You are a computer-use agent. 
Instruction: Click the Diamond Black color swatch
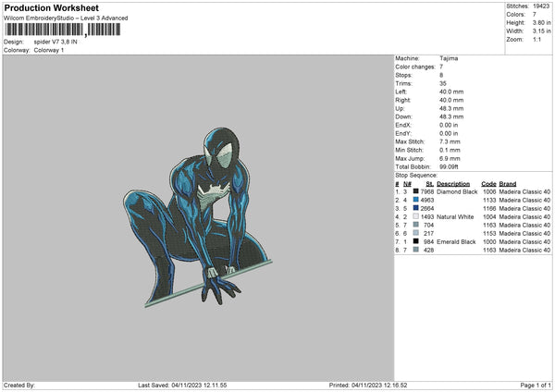(x=416, y=191)
